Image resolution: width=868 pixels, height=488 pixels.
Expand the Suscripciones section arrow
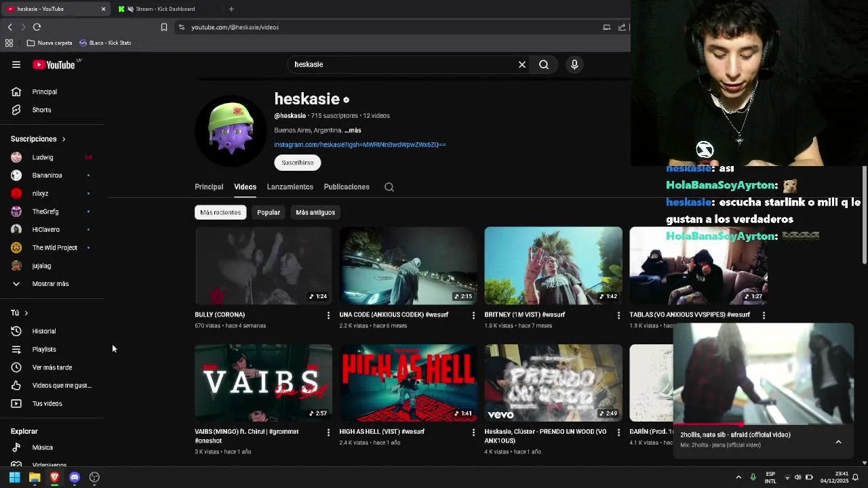64,139
